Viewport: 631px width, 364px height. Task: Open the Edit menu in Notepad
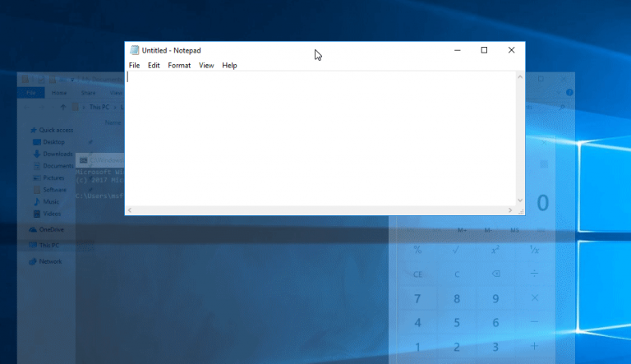(x=154, y=66)
